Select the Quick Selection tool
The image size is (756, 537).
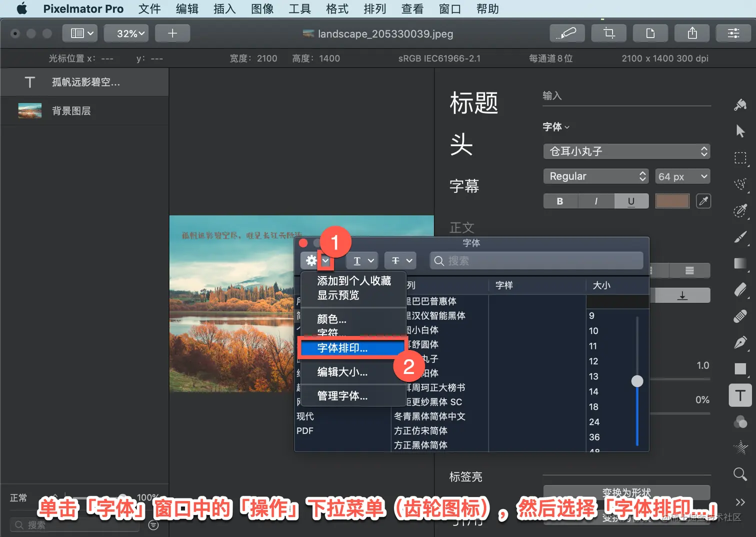pos(740,184)
